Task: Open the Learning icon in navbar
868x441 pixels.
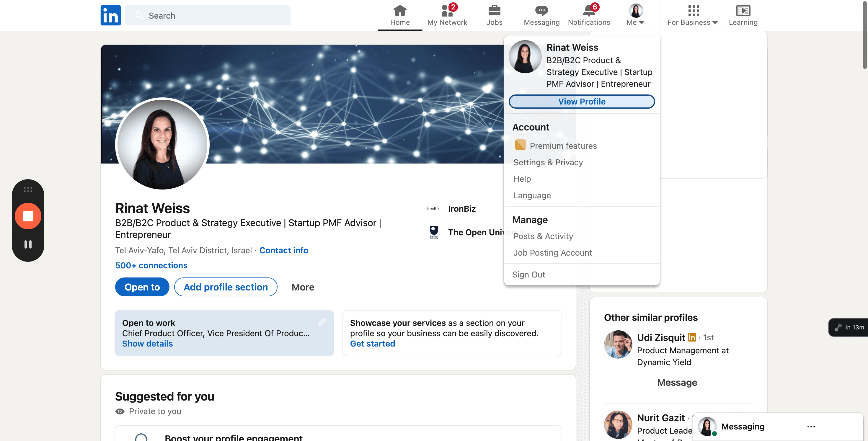Action: (743, 10)
